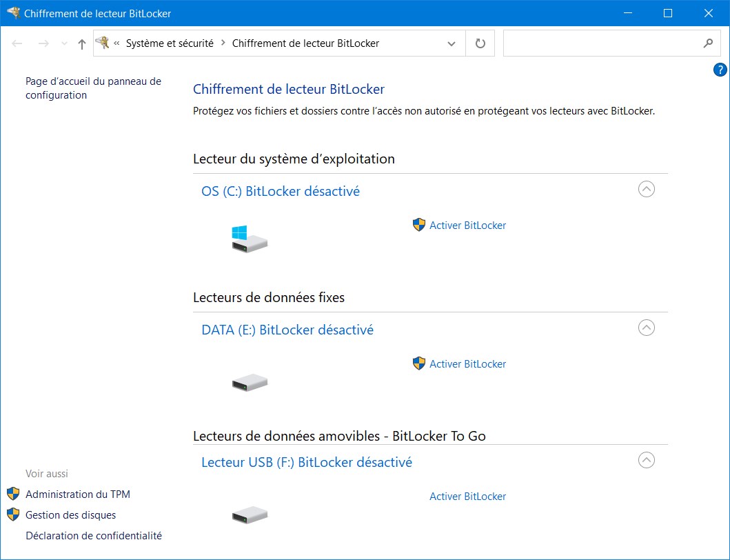
Task: Open Page d'accueil du panneau de configuration
Action: point(93,88)
